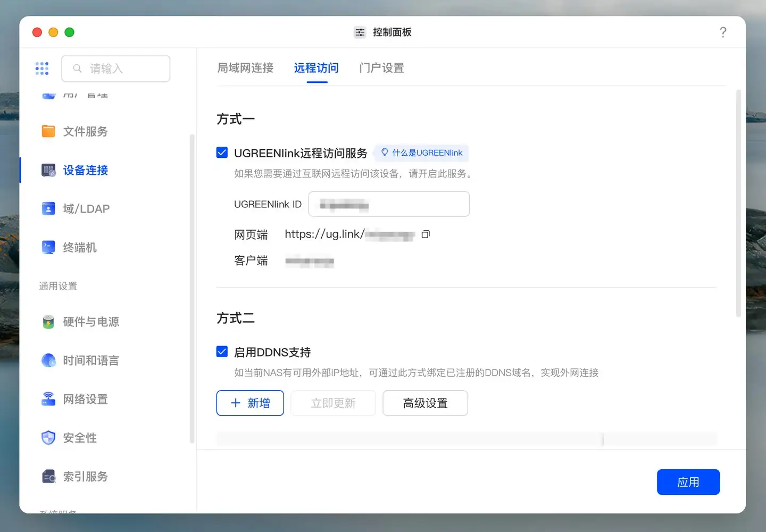Click the magnifier search icon

pos(78,69)
